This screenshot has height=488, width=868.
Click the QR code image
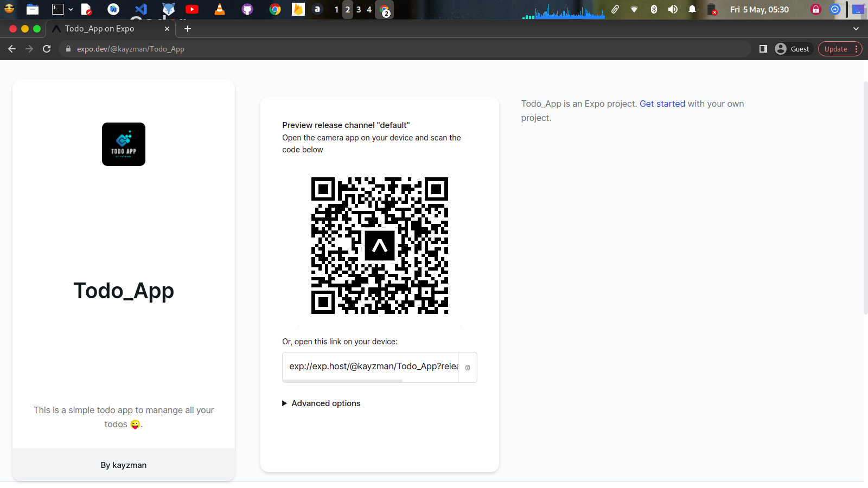[x=380, y=246]
